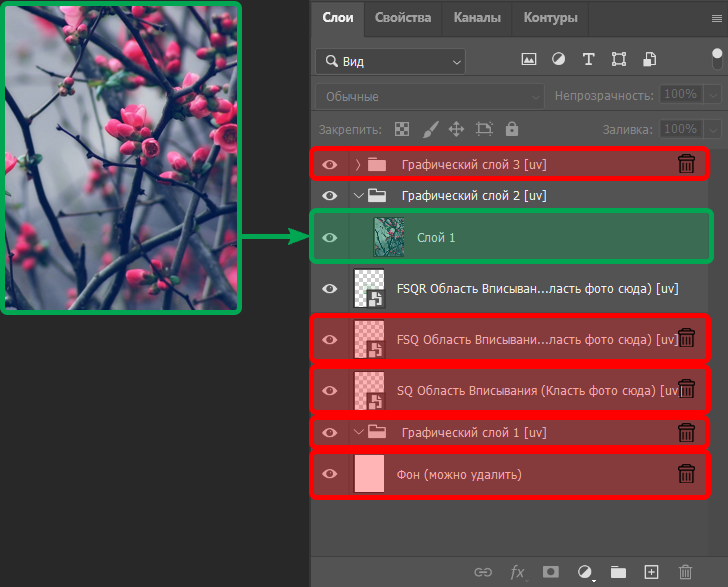Filter layers by pixel layer icon
This screenshot has height=587, width=728.
(529, 60)
